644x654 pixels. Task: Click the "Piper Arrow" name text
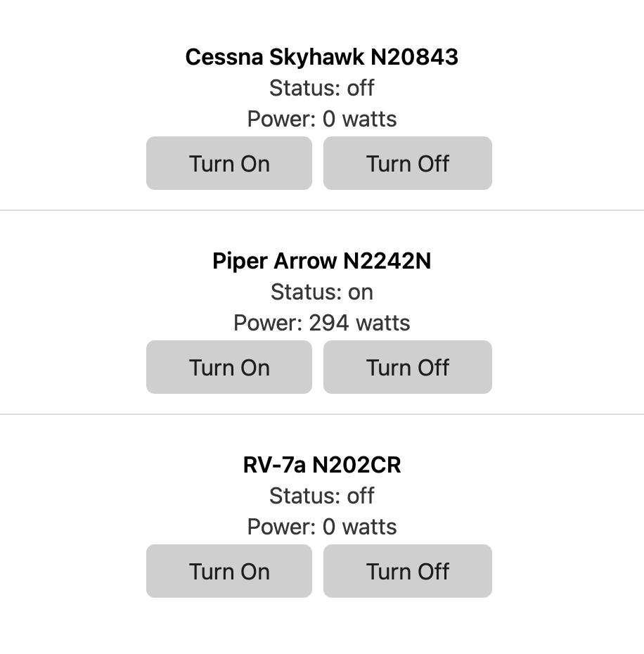coord(275,261)
